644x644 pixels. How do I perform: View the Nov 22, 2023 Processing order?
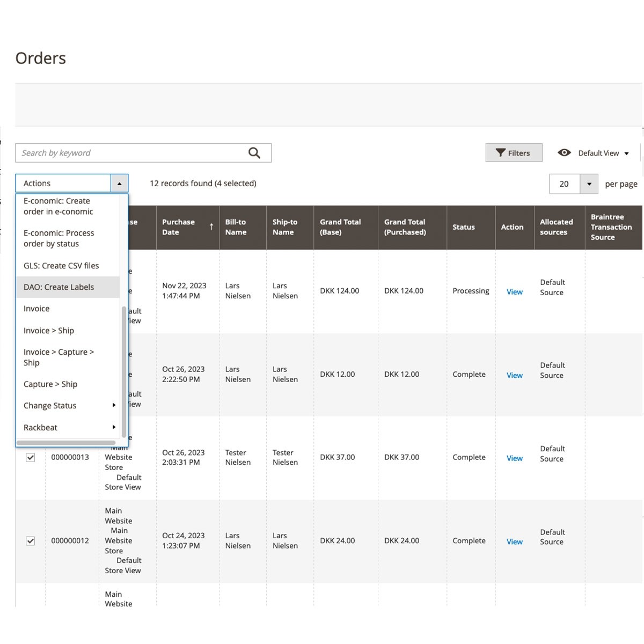514,292
